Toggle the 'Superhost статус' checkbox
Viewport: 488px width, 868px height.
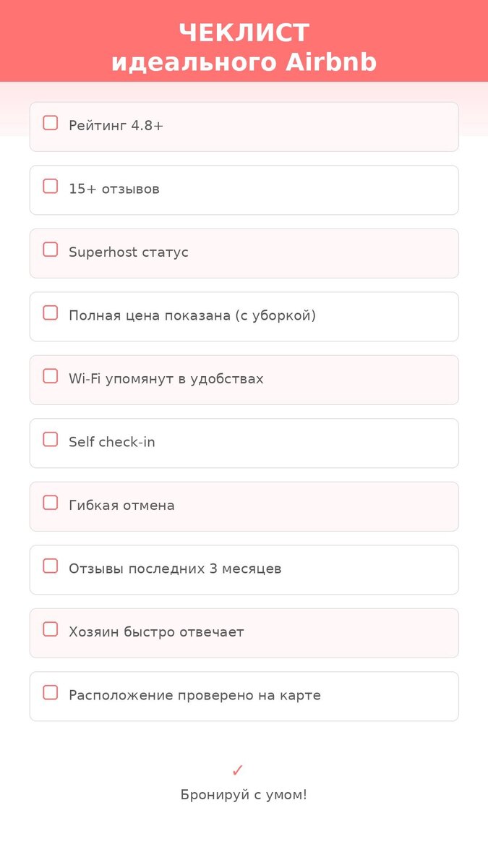pos(50,250)
